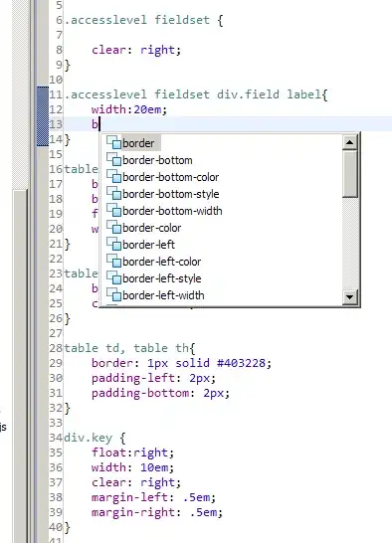Click the autocomplete list scrollbar thumb

(349, 174)
